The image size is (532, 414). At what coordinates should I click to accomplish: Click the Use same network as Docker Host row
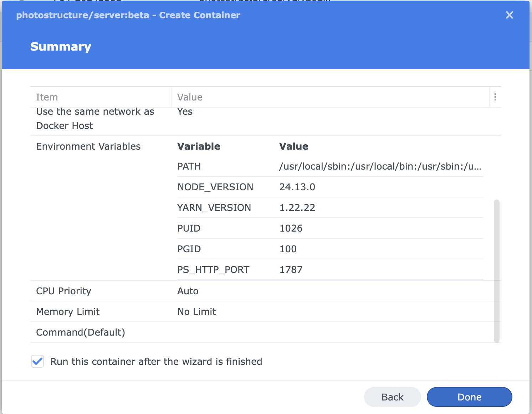95,118
